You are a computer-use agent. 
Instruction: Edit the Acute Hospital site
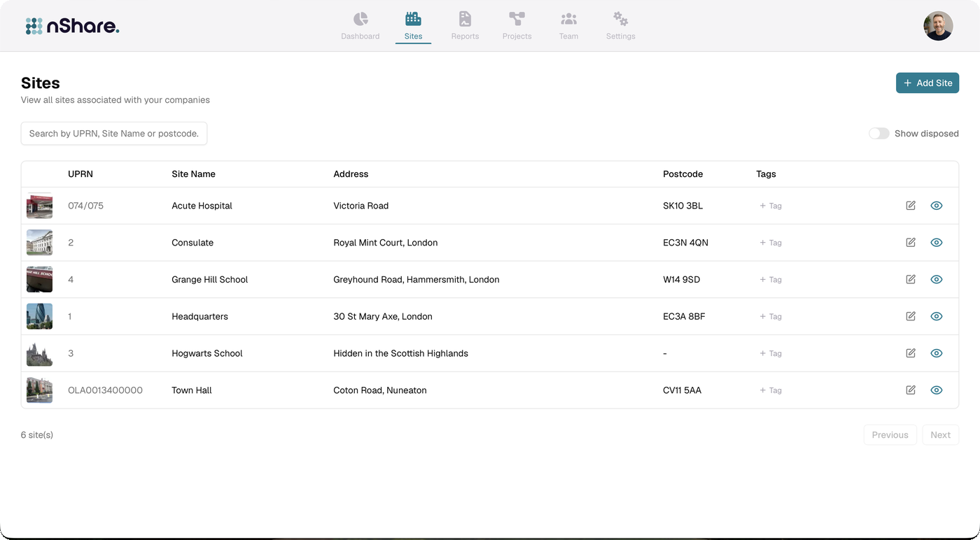pos(911,206)
